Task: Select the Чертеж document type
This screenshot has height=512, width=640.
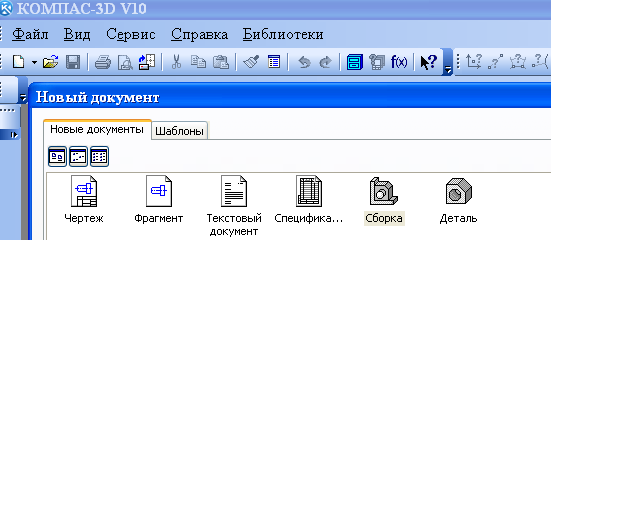Action: 84,200
